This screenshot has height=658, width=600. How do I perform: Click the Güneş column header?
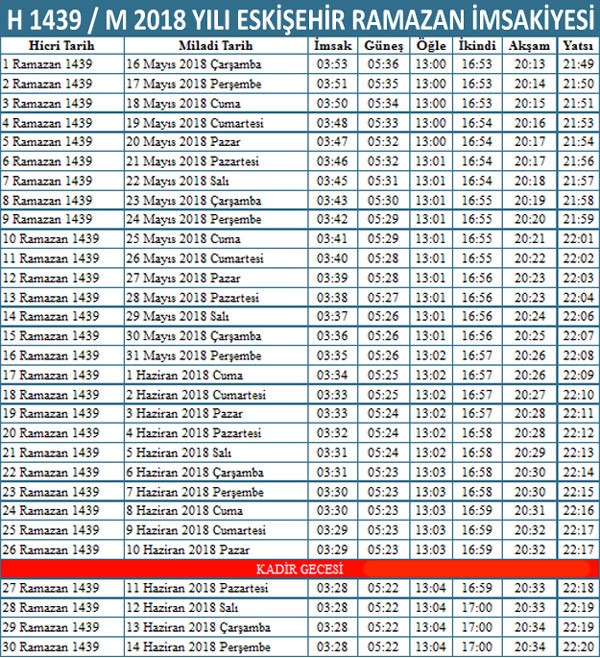coord(384,46)
